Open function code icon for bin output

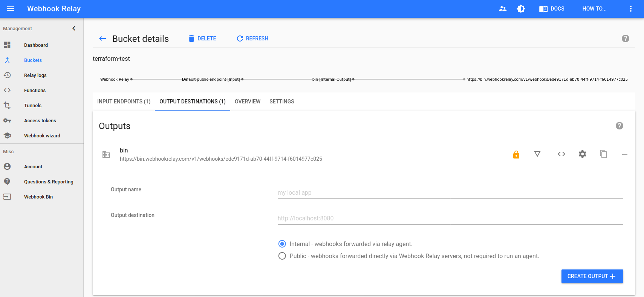click(x=561, y=154)
